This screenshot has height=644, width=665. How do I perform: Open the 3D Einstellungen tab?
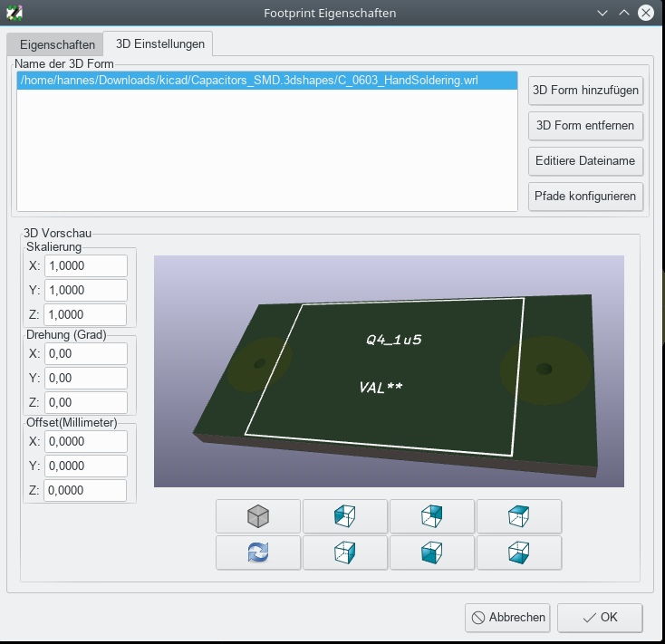point(159,43)
